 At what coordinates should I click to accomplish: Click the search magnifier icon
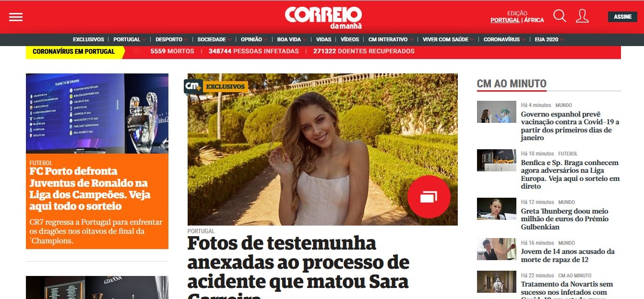pyautogui.click(x=560, y=16)
